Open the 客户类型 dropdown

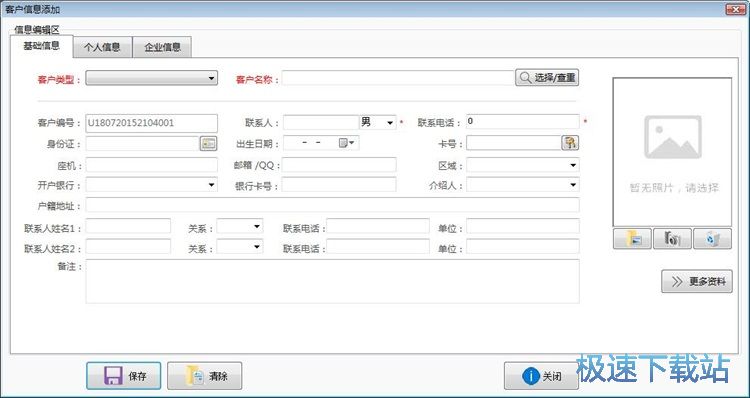[x=152, y=78]
